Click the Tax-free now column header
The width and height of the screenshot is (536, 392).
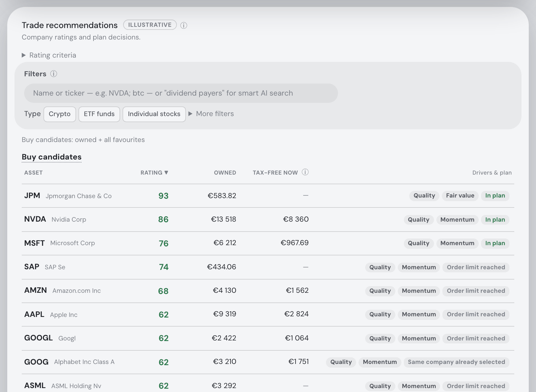[275, 173]
